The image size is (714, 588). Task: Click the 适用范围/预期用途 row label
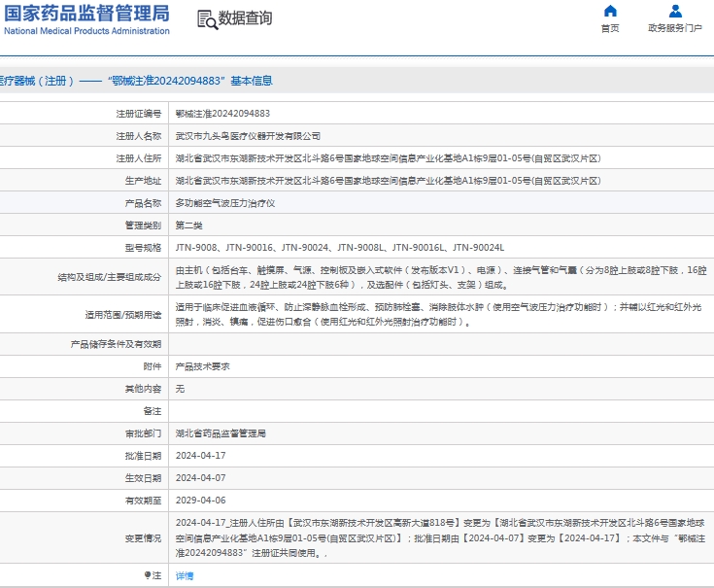tap(123, 315)
